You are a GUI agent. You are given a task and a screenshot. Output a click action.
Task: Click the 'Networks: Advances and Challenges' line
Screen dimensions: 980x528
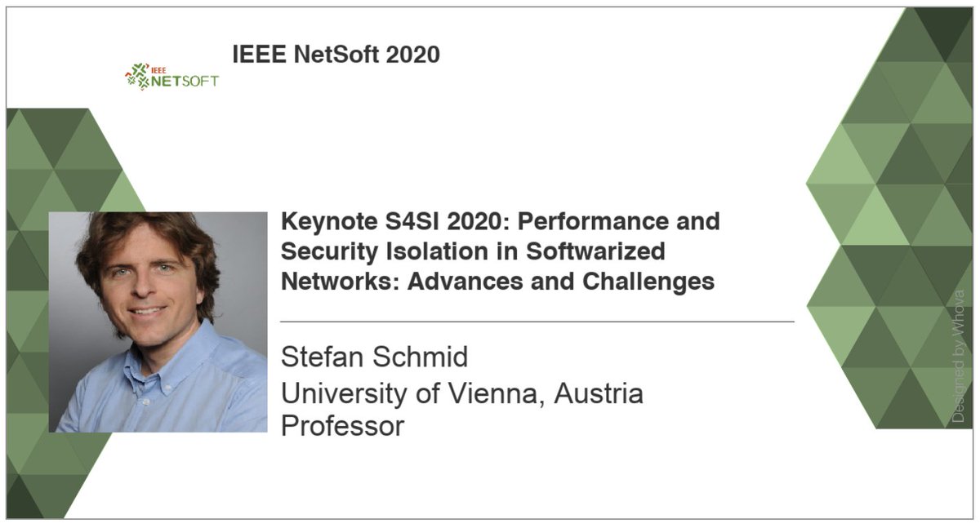[498, 282]
